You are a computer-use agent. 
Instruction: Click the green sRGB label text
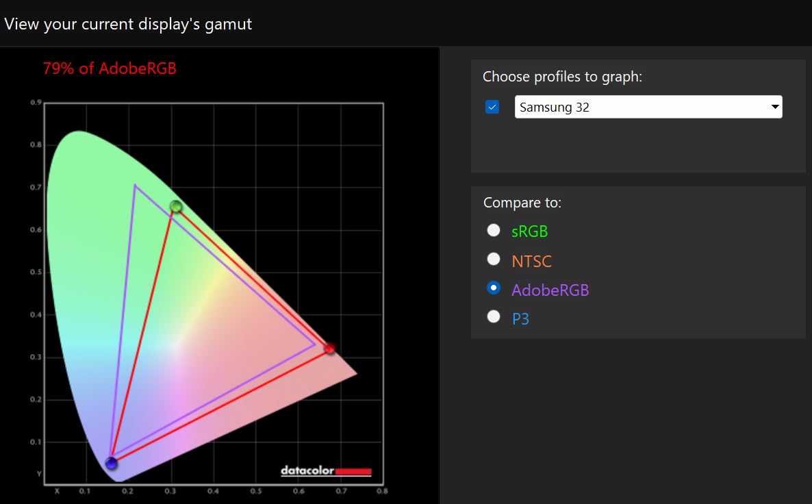tap(529, 231)
